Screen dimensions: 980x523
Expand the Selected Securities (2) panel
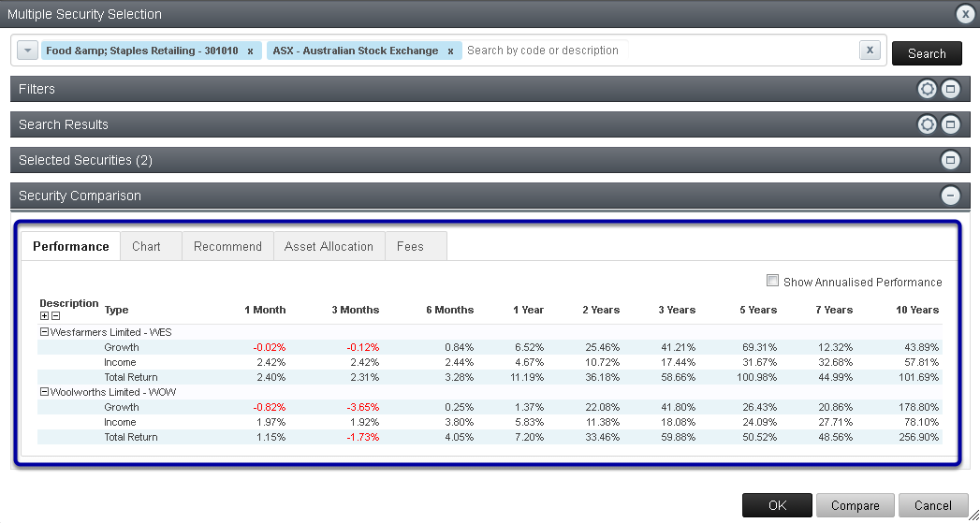tap(951, 161)
